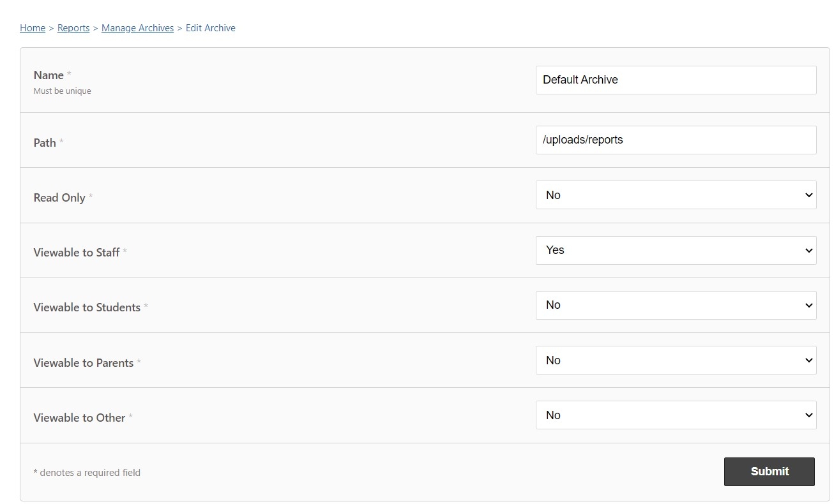
Task: Focus the Name input field
Action: coord(676,80)
